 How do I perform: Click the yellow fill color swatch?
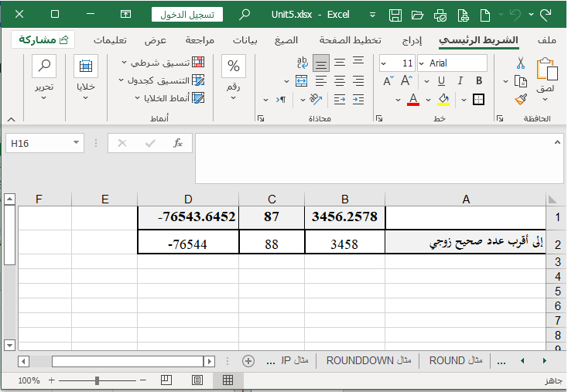(443, 99)
